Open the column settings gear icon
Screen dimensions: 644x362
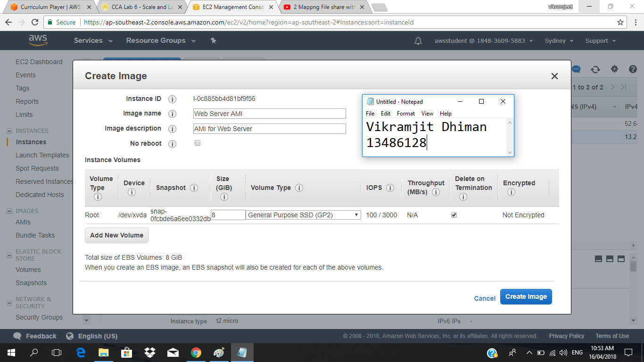[614, 69]
